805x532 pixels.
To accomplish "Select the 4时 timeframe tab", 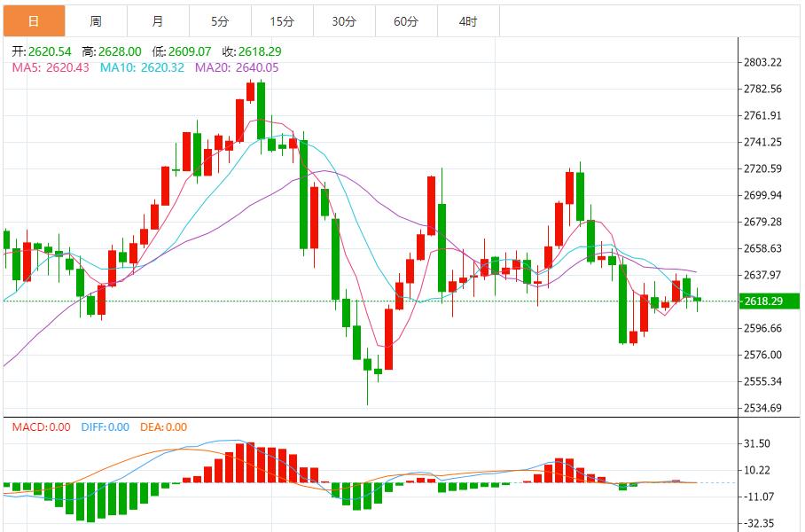I will pos(469,21).
